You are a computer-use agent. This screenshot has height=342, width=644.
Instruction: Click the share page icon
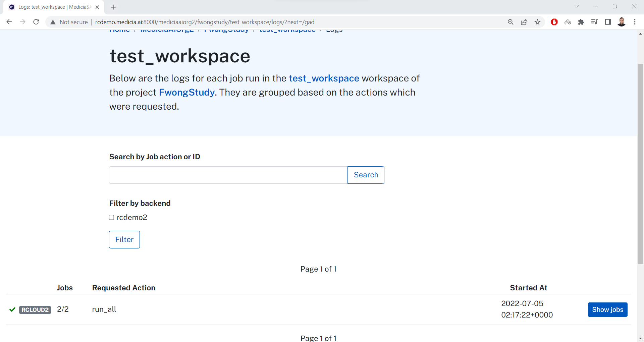coord(524,22)
